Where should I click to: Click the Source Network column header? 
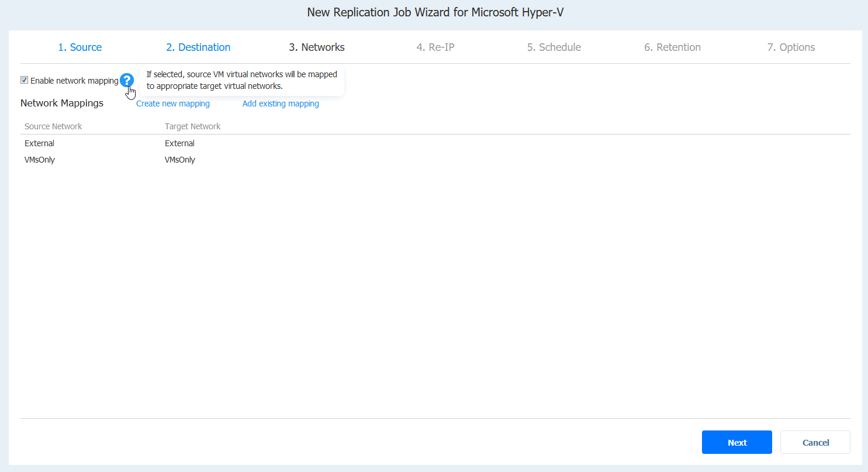[53, 126]
